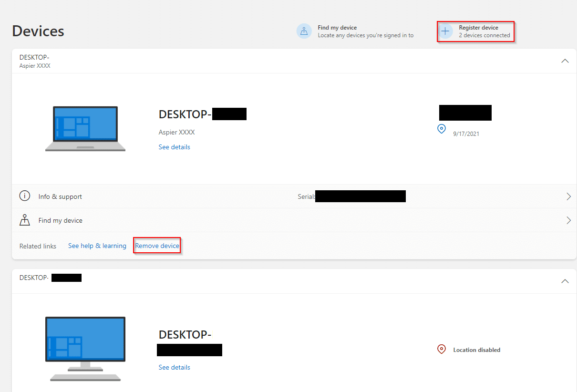Click the Find my device row person icon
This screenshot has width=577, height=392.
tap(25, 220)
